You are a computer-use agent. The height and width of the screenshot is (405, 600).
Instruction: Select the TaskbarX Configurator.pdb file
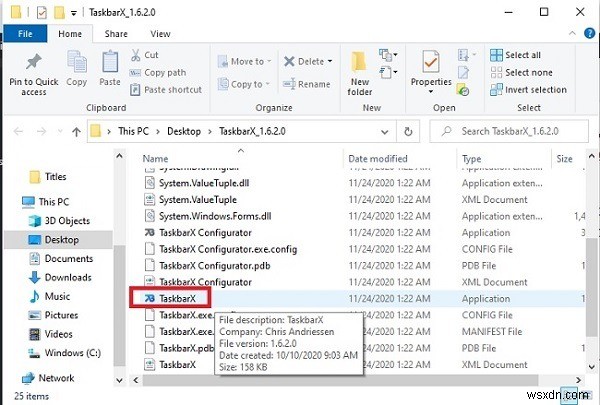pyautogui.click(x=208, y=266)
